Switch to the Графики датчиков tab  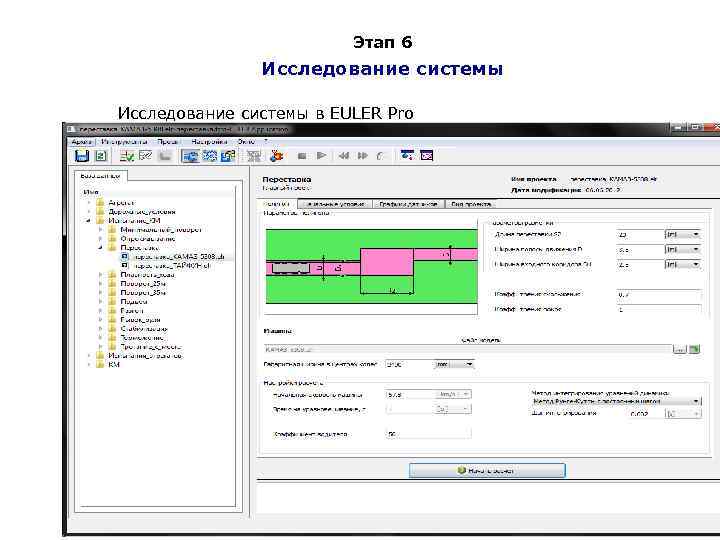(x=408, y=204)
